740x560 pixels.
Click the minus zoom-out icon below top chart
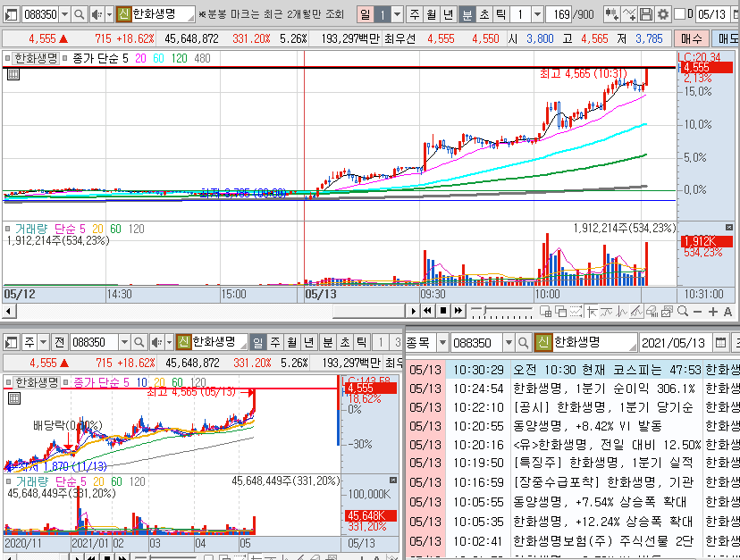697,312
